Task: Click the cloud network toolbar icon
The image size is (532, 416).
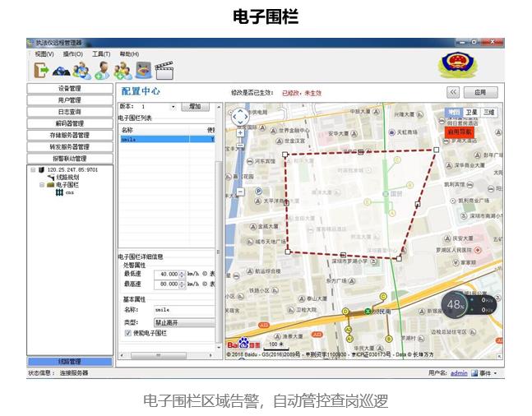Action: coord(61,71)
